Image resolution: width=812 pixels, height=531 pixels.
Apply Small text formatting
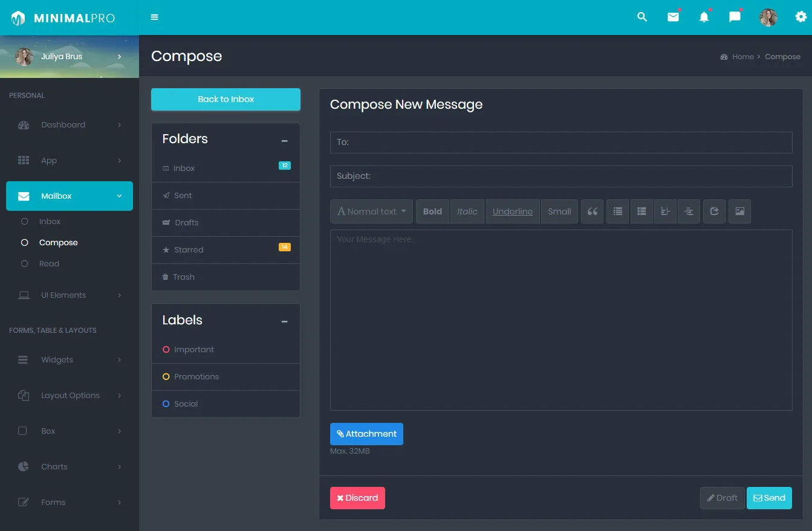coord(559,211)
